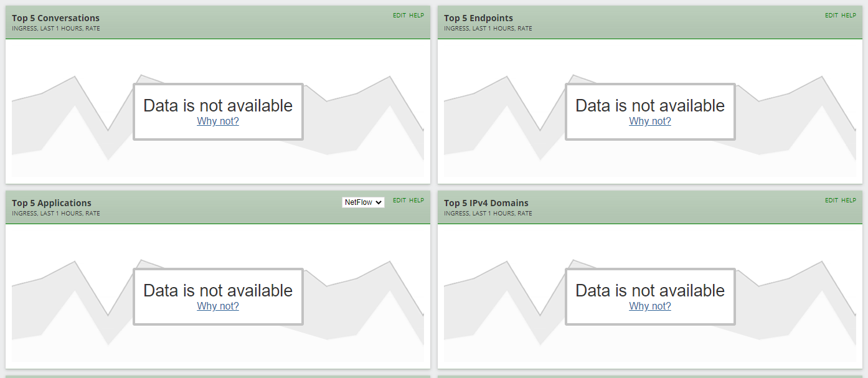This screenshot has height=378, width=868.
Task: Click EDIT on the Top 5 IPv4 Domains widget
Action: 831,200
